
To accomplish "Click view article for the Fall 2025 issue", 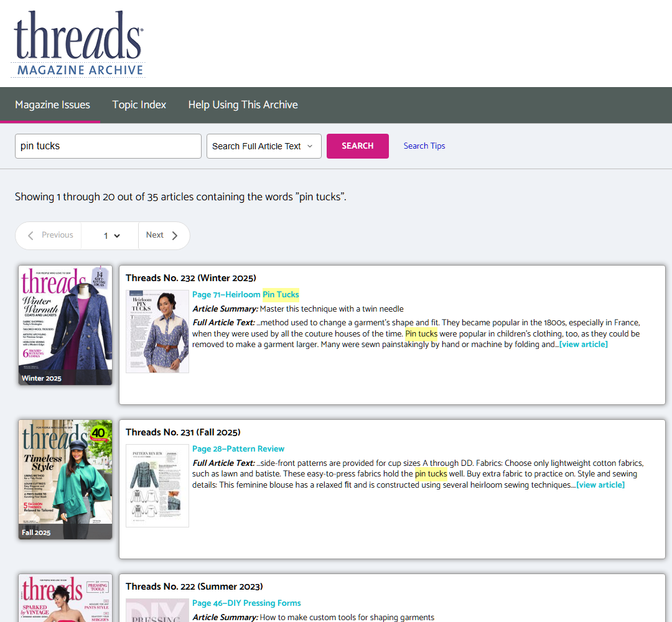I will tap(600, 485).
